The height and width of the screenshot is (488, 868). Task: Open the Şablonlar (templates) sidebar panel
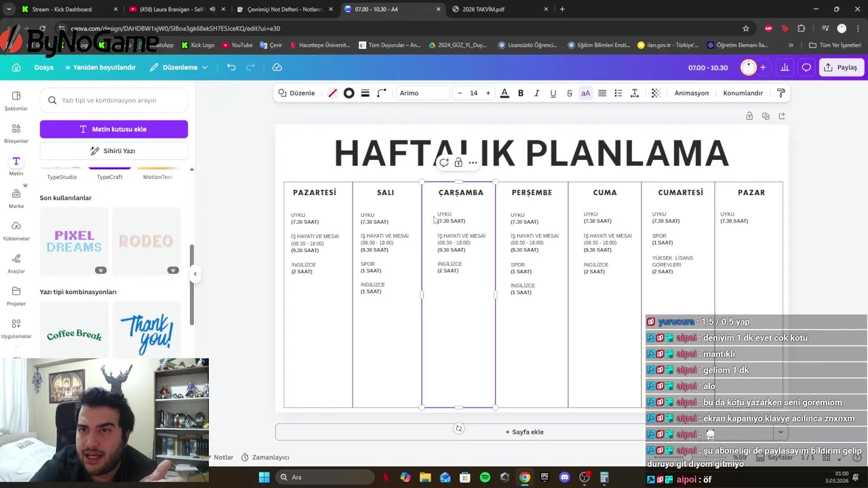point(16,100)
